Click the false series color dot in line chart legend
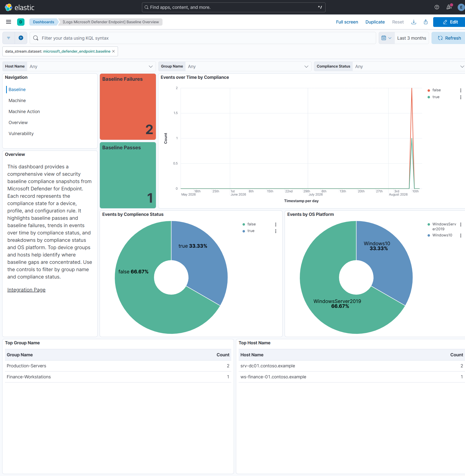This screenshot has height=476, width=465. coord(429,90)
